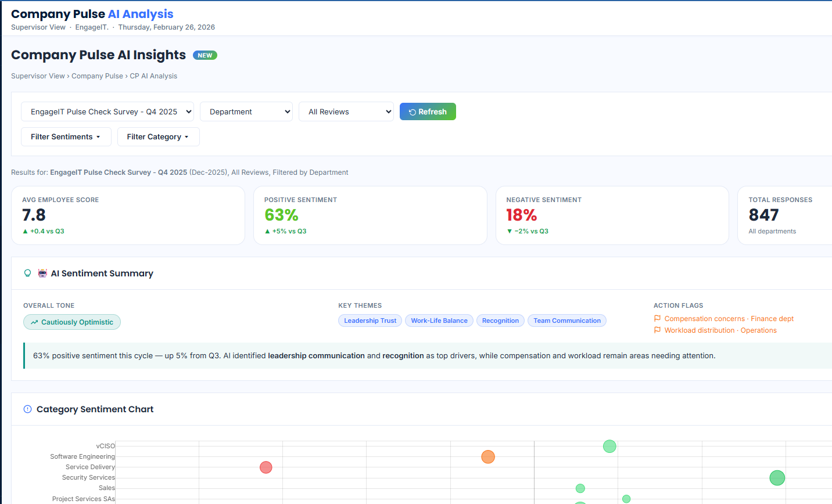This screenshot has width=832, height=504.
Task: Expand the Filter Category menu
Action: coord(159,137)
